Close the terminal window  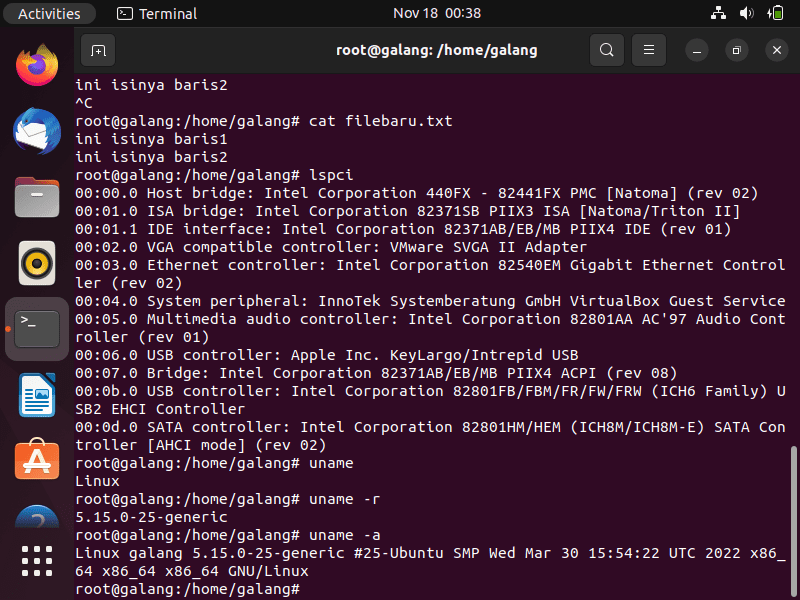coord(777,50)
